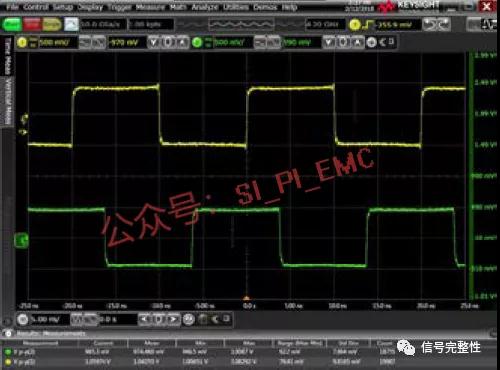The height and width of the screenshot is (370, 500).
Task: Open the Trigger menu
Action: tap(119, 7)
